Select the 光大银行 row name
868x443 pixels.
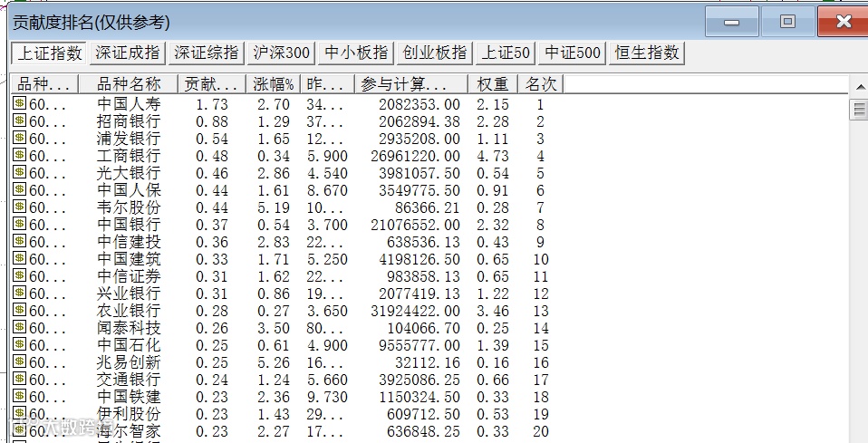129,173
